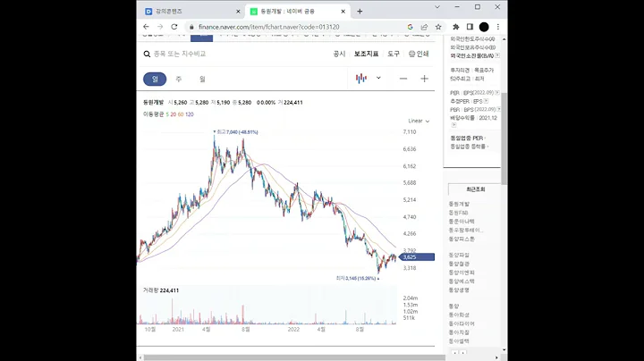Open Chrome extensions puzzle icon
Image resolution: width=644 pixels, height=361 pixels.
tap(456, 27)
